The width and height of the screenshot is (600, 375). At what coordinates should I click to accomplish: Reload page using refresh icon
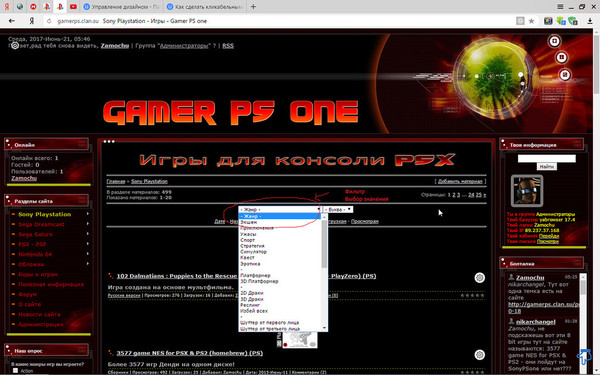click(x=49, y=21)
